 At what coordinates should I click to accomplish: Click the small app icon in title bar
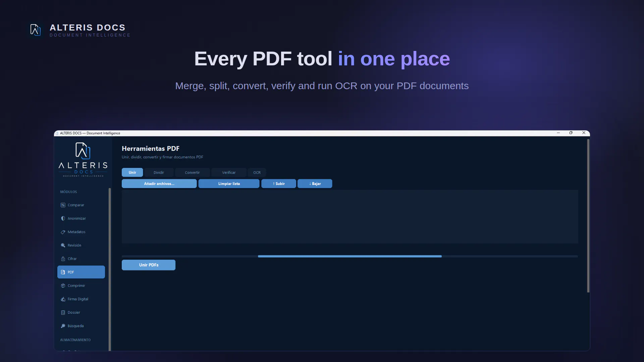57,133
